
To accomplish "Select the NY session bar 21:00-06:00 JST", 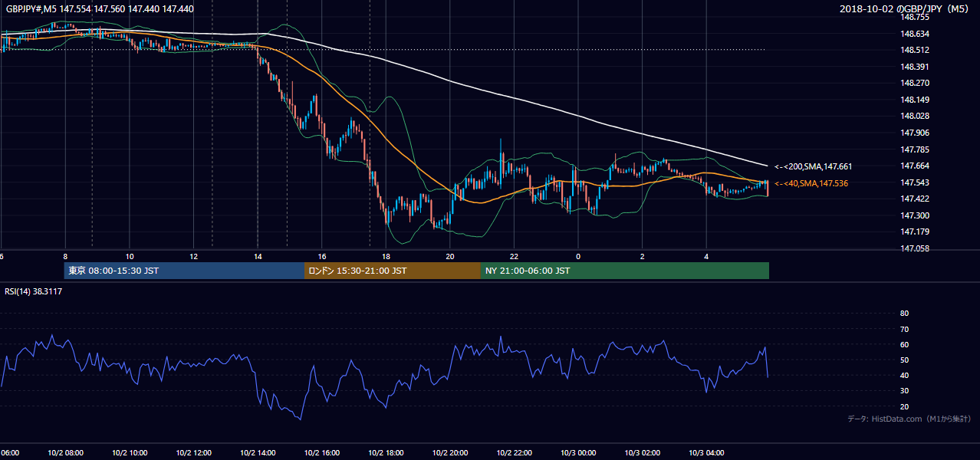I will tap(625, 271).
